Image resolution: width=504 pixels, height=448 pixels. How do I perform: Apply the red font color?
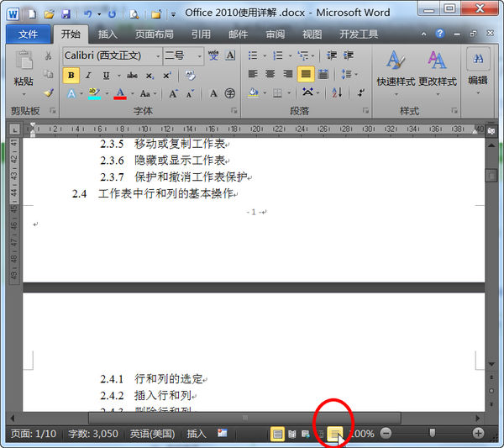pyautogui.click(x=120, y=93)
